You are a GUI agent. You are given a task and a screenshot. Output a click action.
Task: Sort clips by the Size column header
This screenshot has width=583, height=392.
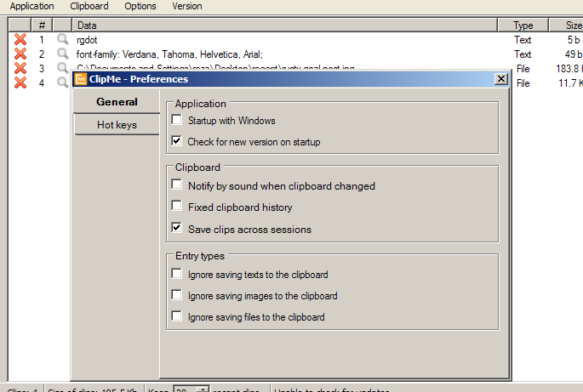click(x=566, y=26)
